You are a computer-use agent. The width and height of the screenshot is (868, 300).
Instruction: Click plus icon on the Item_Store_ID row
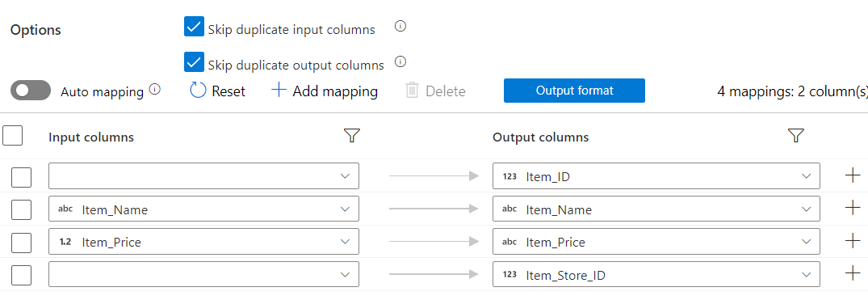pos(853,273)
